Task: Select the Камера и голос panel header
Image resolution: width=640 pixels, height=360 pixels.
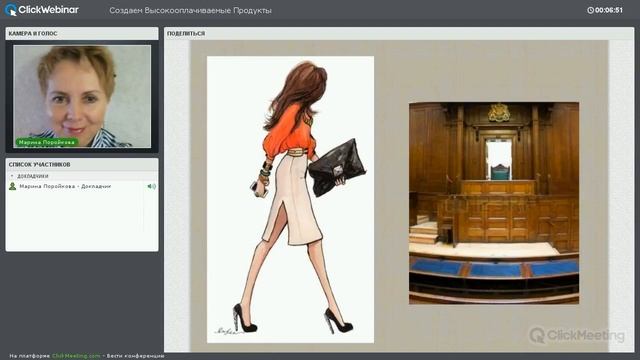Action: tap(82, 33)
